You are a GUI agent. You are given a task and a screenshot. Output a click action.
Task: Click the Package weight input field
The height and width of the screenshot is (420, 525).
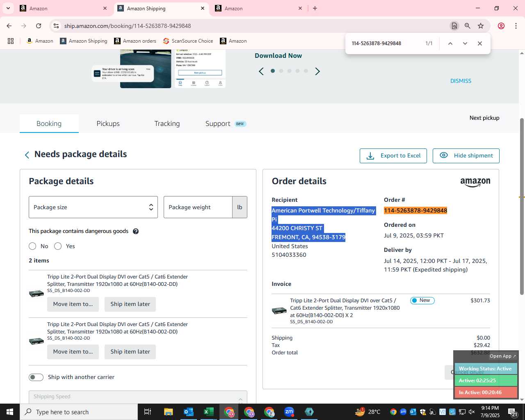click(x=198, y=207)
